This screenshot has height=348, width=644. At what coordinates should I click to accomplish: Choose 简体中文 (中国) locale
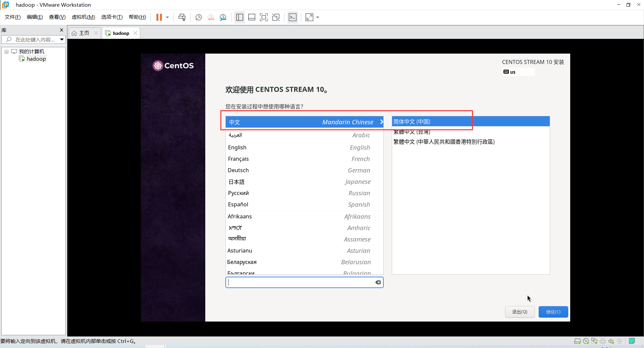pyautogui.click(x=471, y=122)
